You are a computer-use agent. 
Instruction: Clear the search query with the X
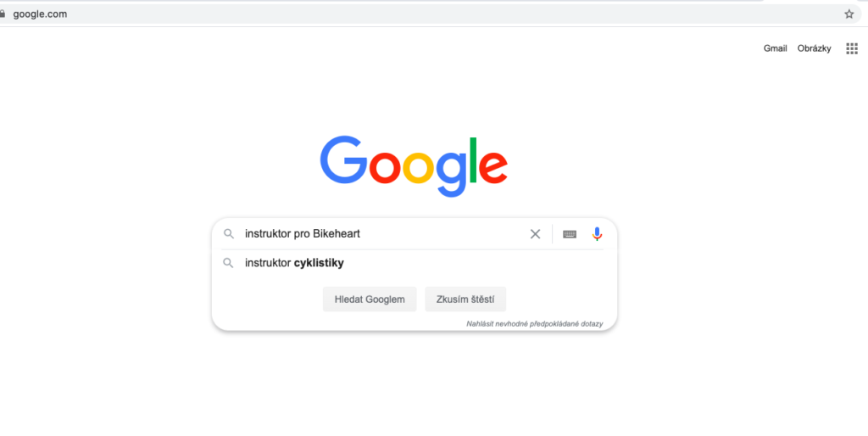click(x=535, y=234)
